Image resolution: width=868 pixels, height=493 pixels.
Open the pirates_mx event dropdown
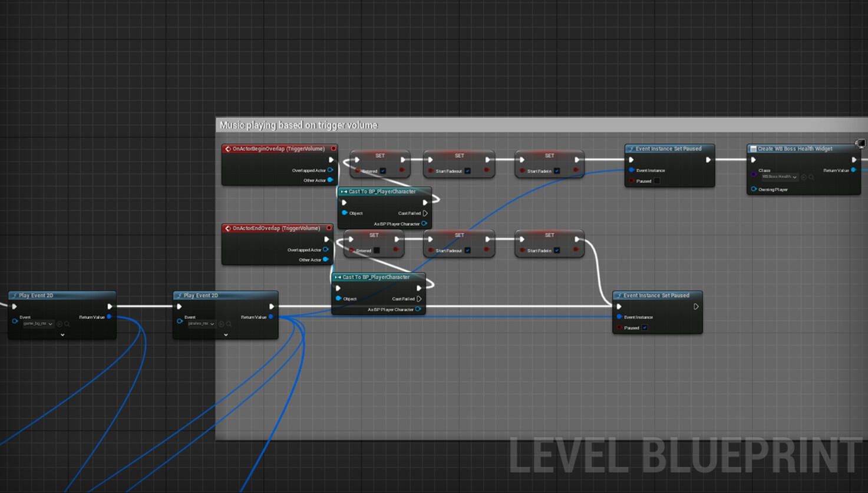click(201, 324)
